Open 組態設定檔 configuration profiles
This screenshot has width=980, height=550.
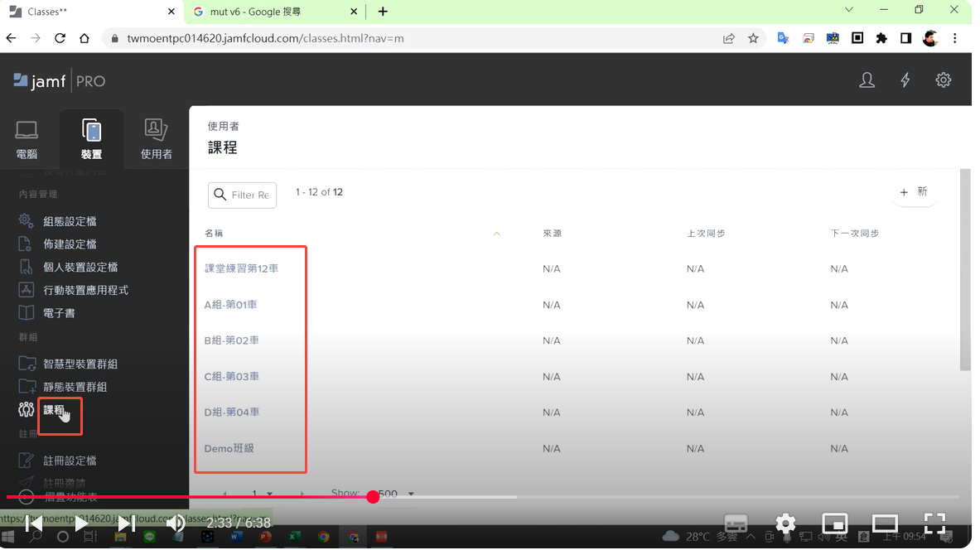point(70,221)
